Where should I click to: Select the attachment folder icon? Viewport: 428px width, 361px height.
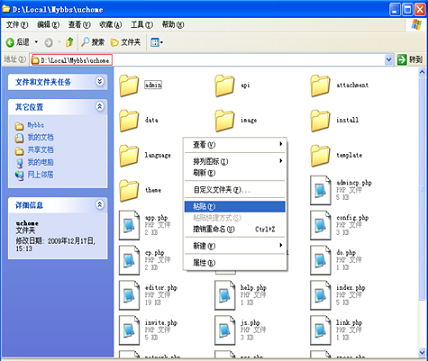click(x=320, y=86)
